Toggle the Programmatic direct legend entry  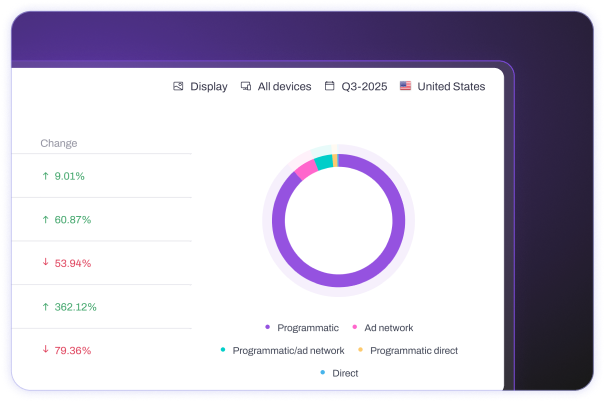(408, 350)
